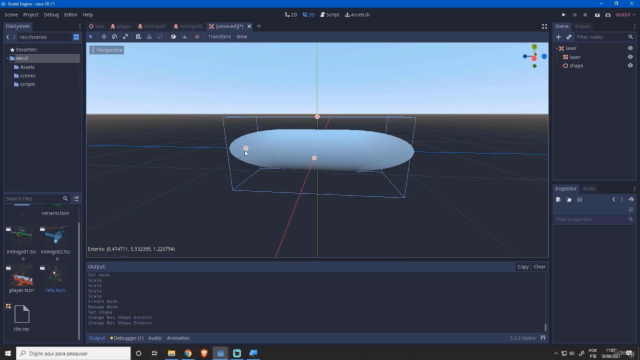The width and height of the screenshot is (640, 360).
Task: Pause the running scene
Action: coord(575,15)
